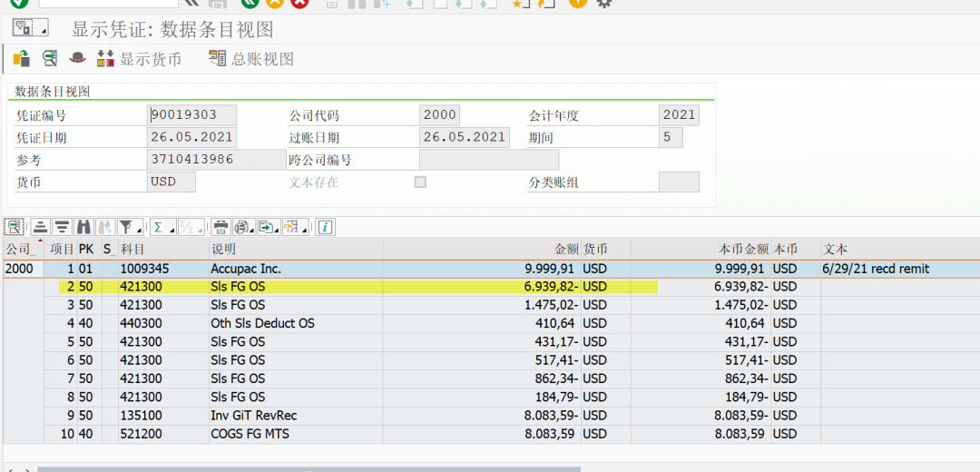Click the 过账日期 field showing 26.05.2021
Viewport: 980px width, 472px height.
coord(465,138)
